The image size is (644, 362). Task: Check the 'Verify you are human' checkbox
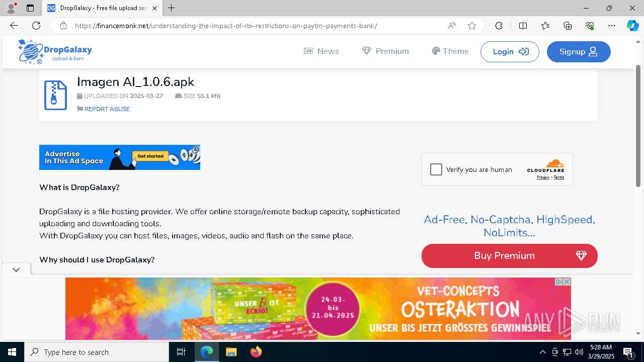tap(436, 169)
